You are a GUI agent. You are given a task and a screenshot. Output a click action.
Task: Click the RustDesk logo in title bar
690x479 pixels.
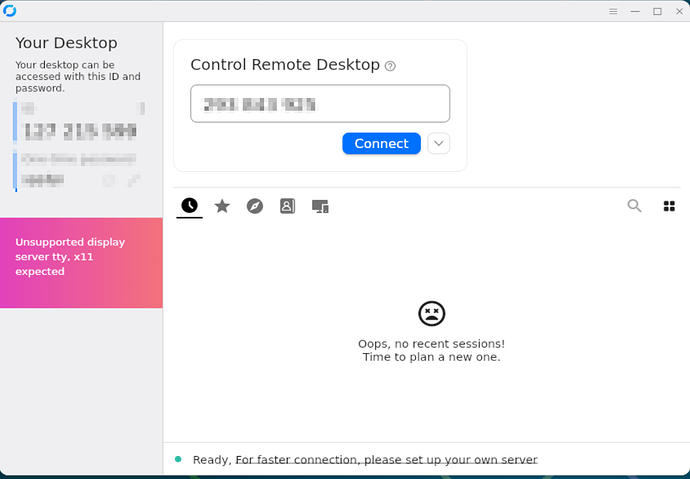pos(10,11)
